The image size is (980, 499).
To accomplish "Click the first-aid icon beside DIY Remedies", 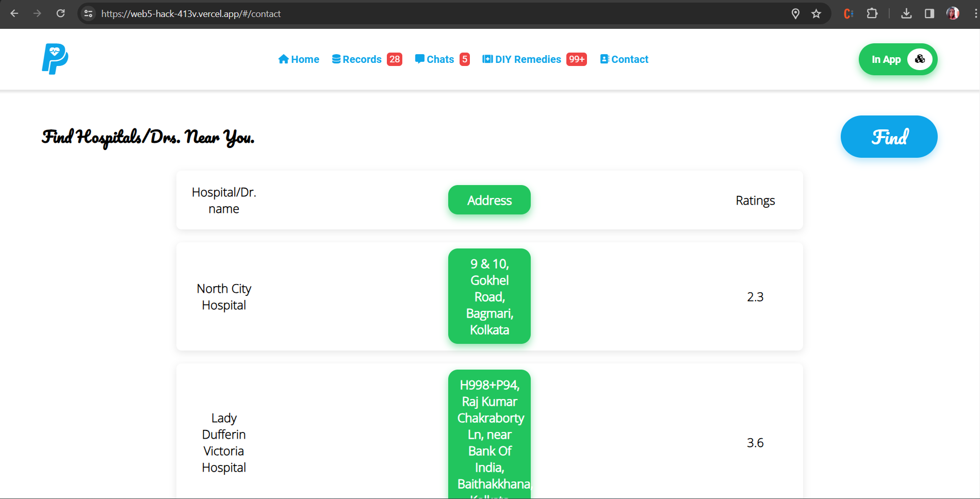I will click(x=487, y=59).
